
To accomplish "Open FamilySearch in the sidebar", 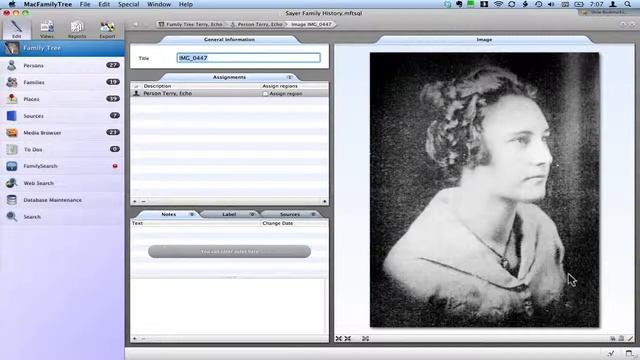I will click(62, 166).
